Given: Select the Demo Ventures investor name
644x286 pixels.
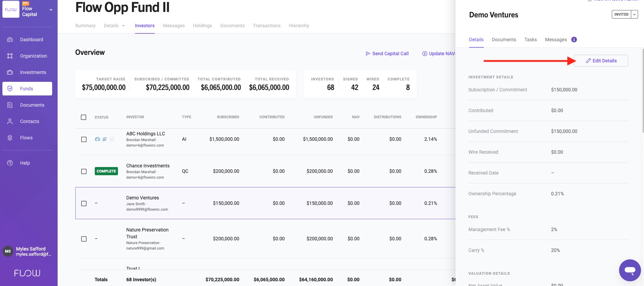Looking at the screenshot, I should 143,198.
